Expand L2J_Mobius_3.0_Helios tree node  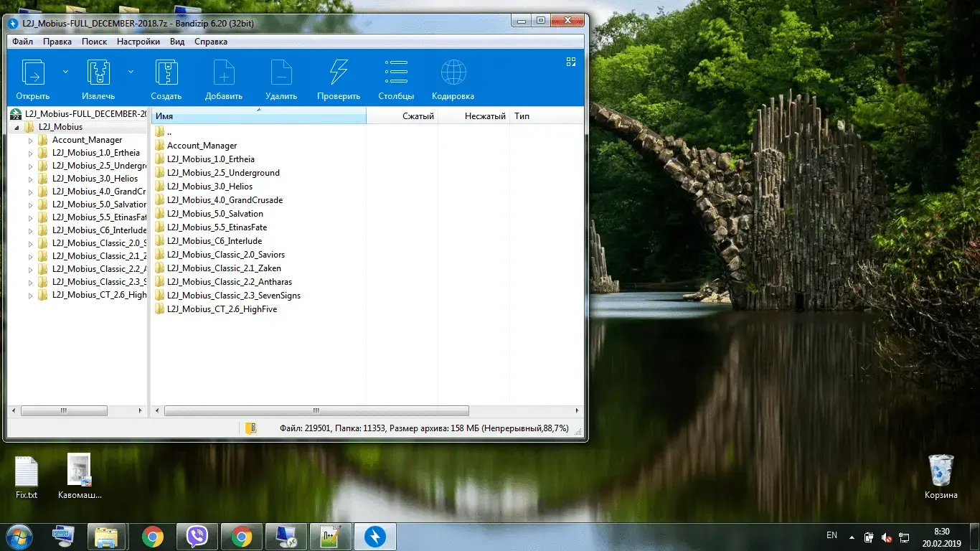click(x=30, y=179)
